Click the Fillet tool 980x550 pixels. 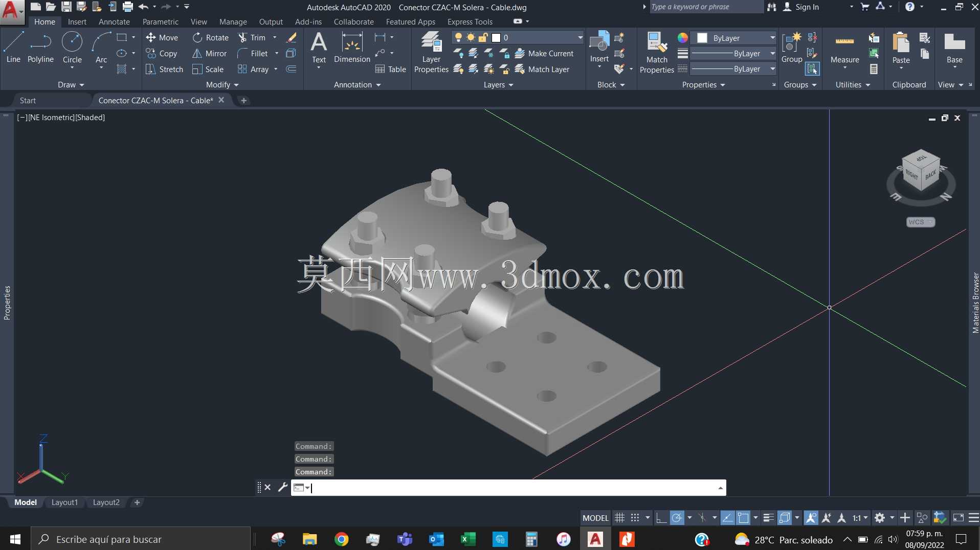[253, 53]
